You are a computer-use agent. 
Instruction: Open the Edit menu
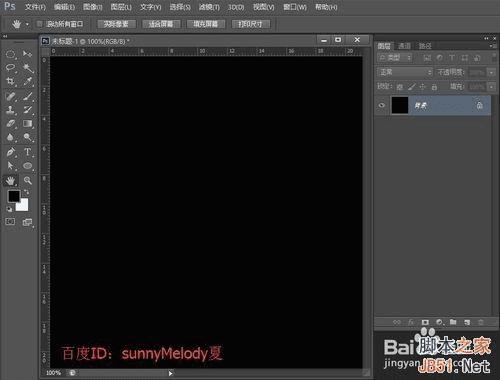click(64, 7)
